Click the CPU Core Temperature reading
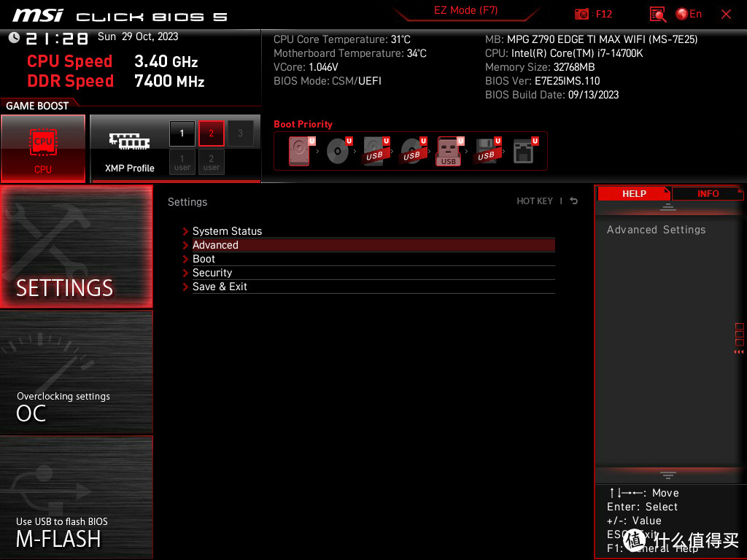The image size is (747, 560). [x=342, y=39]
